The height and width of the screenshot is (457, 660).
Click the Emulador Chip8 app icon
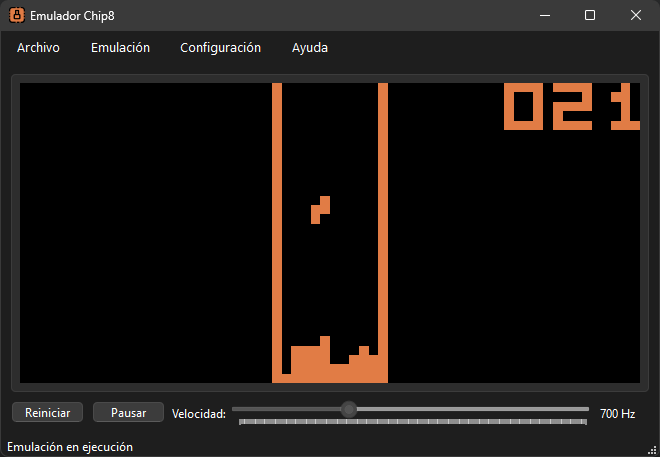pyautogui.click(x=17, y=16)
